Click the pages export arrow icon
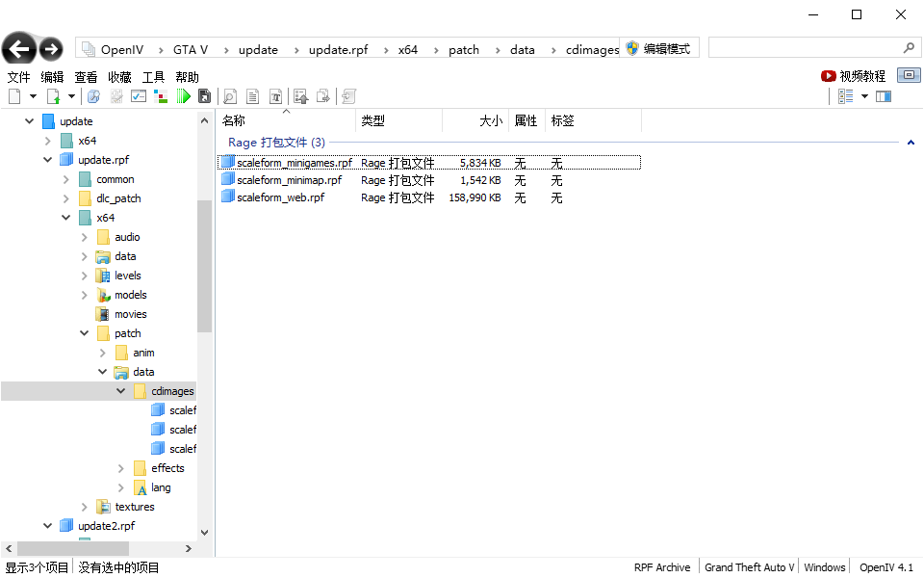924x578 pixels. (323, 96)
